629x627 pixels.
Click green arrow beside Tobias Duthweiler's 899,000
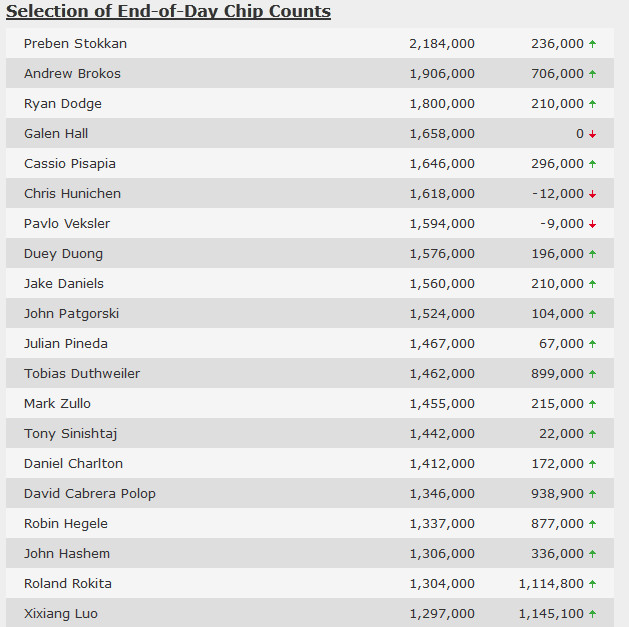pos(592,374)
